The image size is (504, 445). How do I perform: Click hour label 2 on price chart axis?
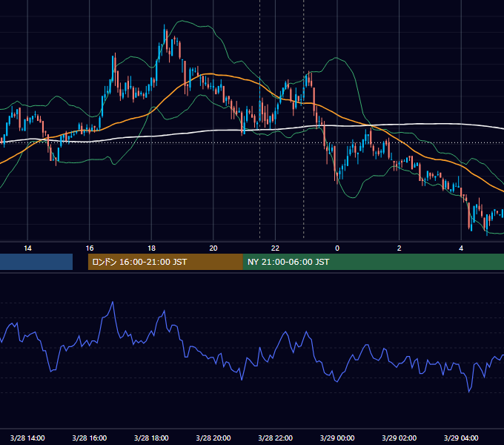click(x=399, y=248)
